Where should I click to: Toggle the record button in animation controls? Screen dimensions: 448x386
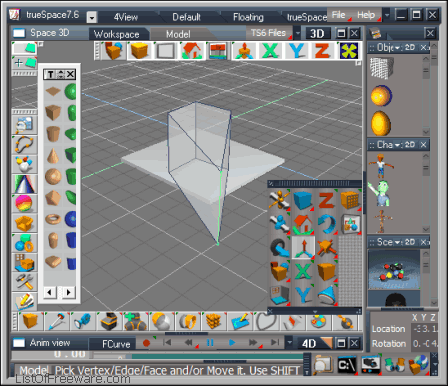point(146,343)
